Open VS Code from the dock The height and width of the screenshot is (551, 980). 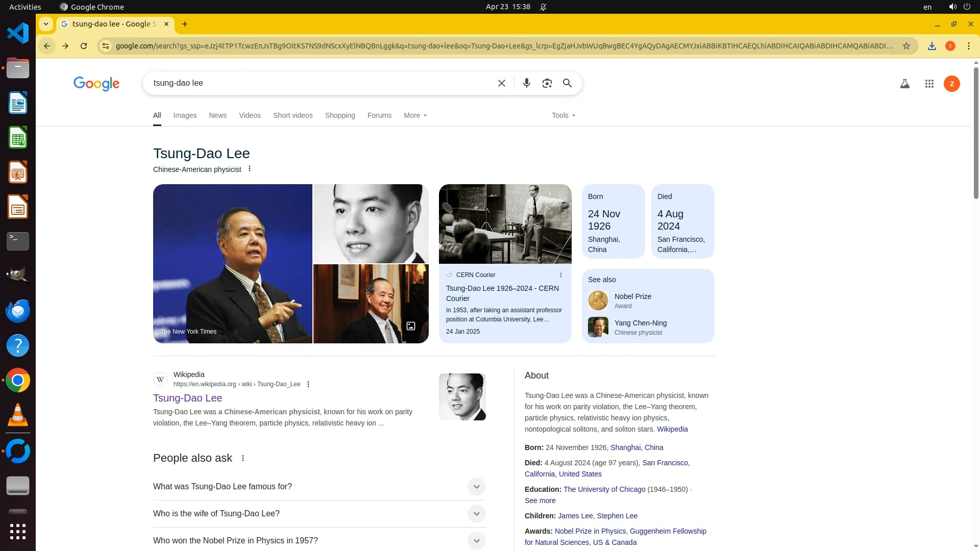tap(18, 34)
